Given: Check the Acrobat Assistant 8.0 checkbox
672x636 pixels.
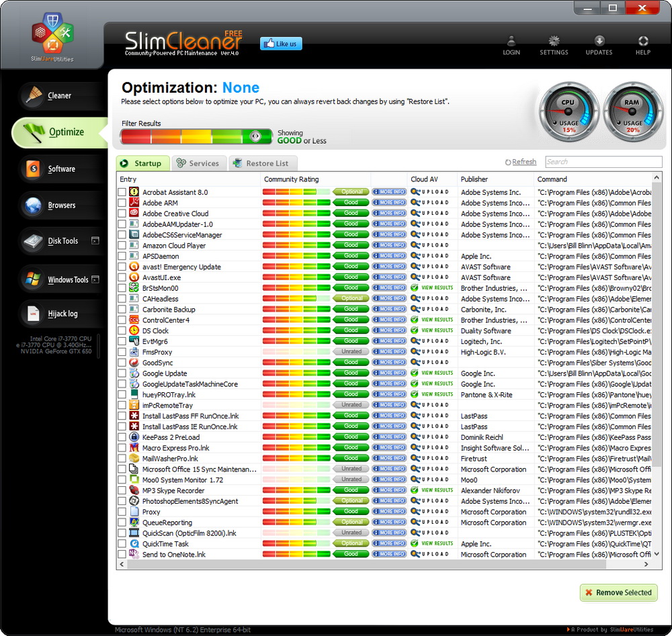Looking at the screenshot, I should click(x=122, y=192).
